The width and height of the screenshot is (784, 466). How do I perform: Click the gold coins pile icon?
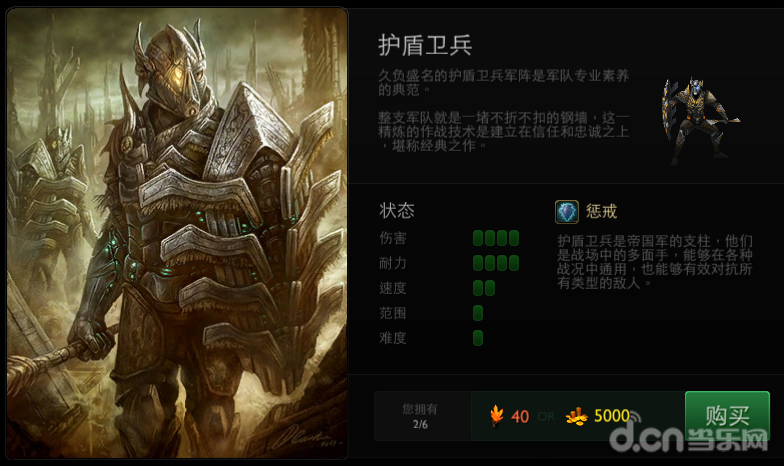(576, 416)
